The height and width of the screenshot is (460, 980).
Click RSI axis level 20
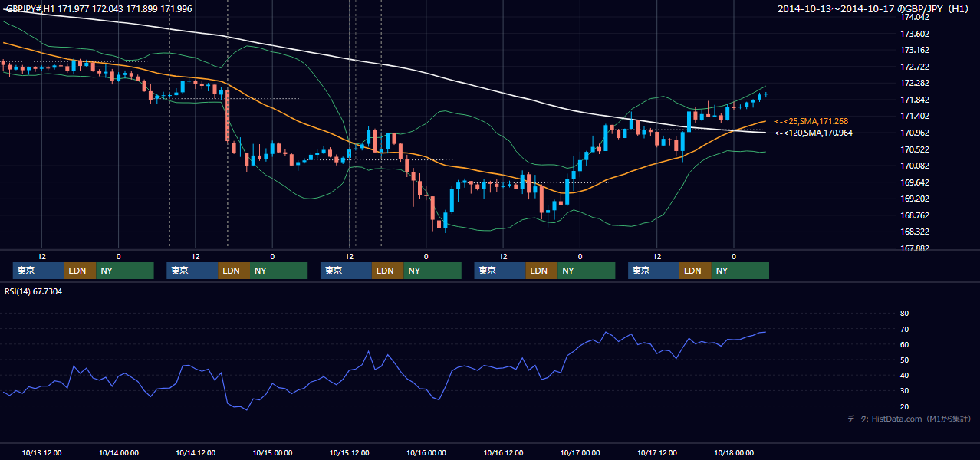click(904, 406)
